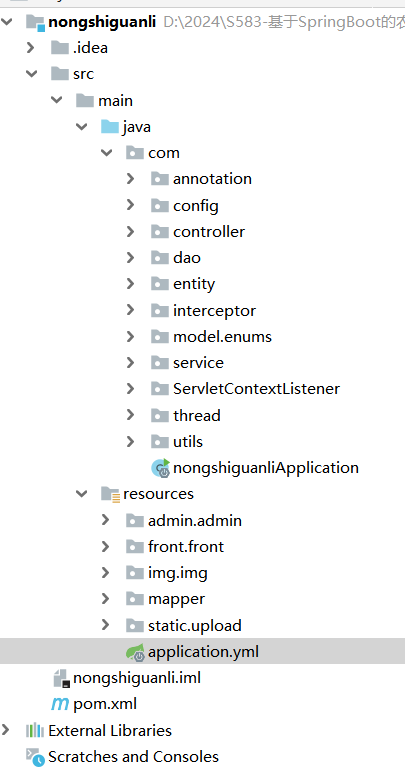Click the resources root folder icon

coord(110,494)
